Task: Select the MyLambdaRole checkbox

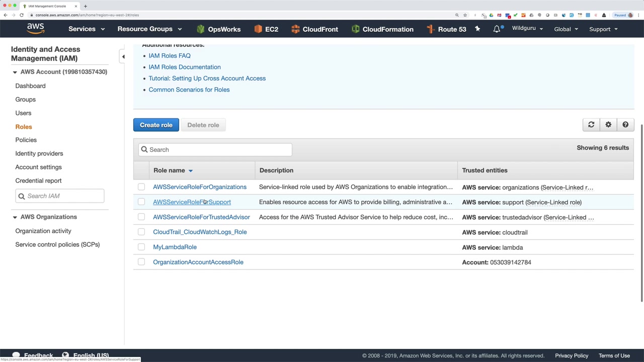Action: pyautogui.click(x=141, y=247)
